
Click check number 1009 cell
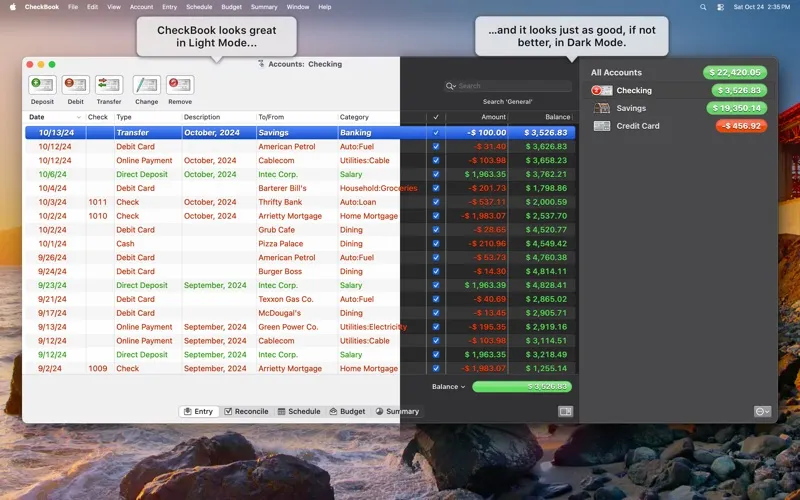(97, 368)
